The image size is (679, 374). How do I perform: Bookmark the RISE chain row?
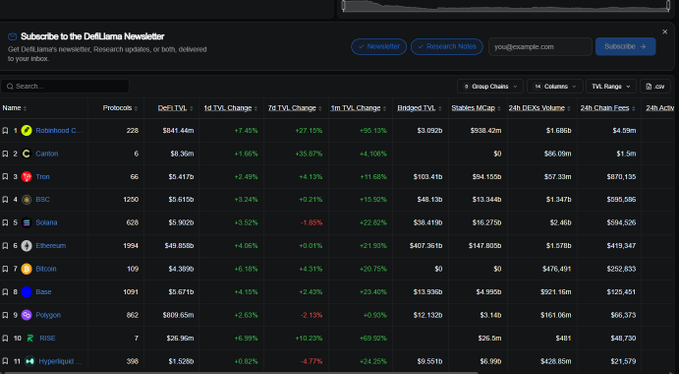(x=5, y=338)
